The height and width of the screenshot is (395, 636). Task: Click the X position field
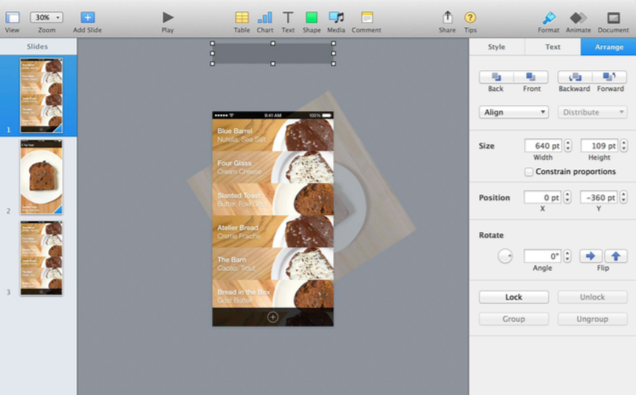point(543,198)
